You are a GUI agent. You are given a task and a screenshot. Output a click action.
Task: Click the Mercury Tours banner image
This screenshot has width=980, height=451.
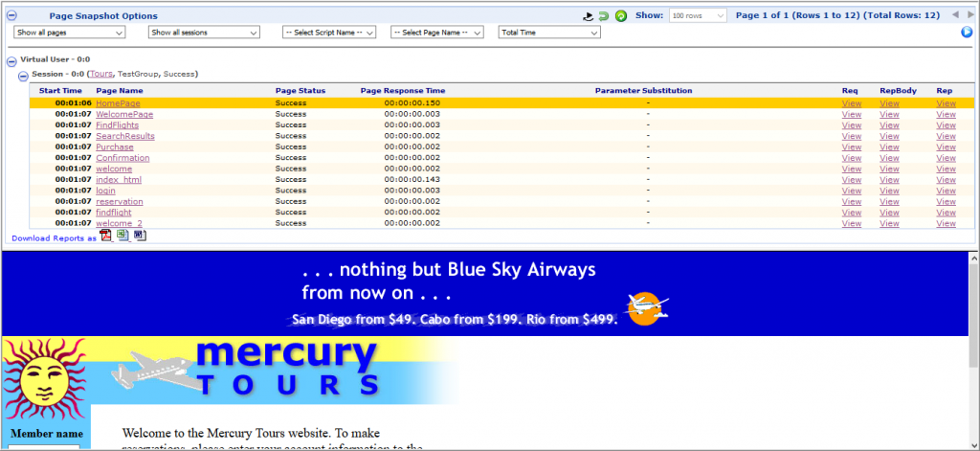[x=275, y=371]
